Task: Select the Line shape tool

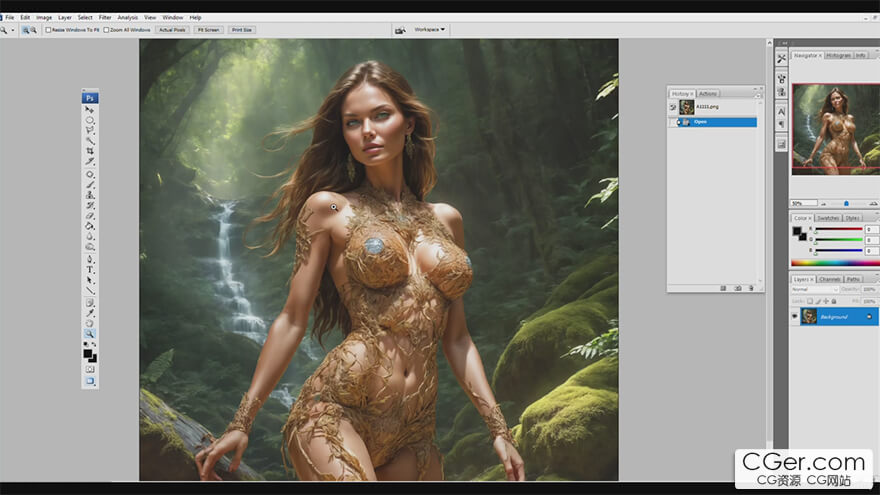Action: (x=90, y=291)
